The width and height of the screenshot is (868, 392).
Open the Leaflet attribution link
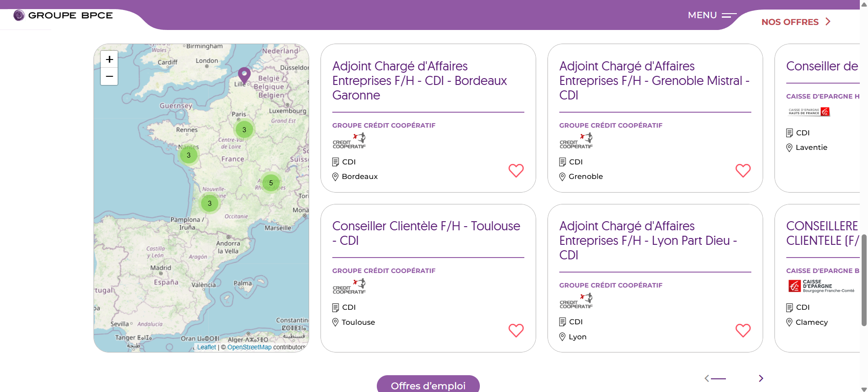click(207, 347)
